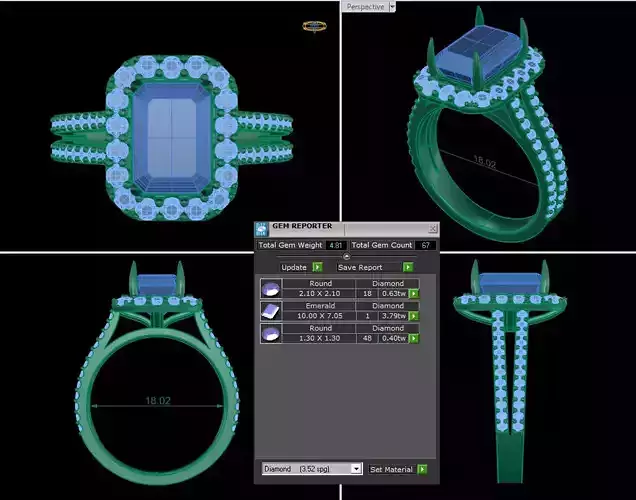Click the Gem Reporter panel icon
This screenshot has width=636, height=500.
point(262,230)
